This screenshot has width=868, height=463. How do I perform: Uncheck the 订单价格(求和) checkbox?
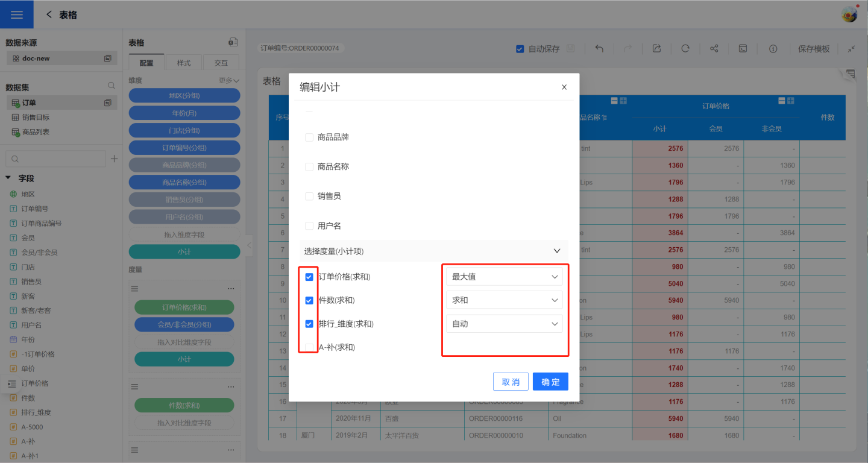(x=309, y=277)
